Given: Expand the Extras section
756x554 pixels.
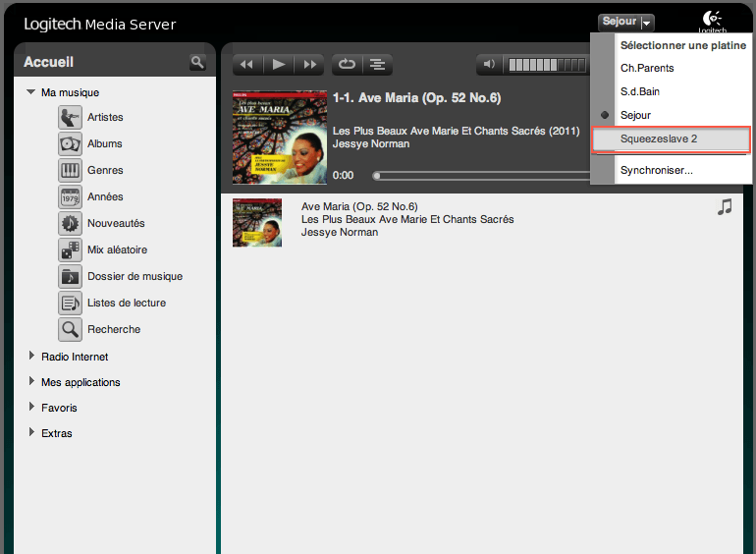Looking at the screenshot, I should [31, 432].
